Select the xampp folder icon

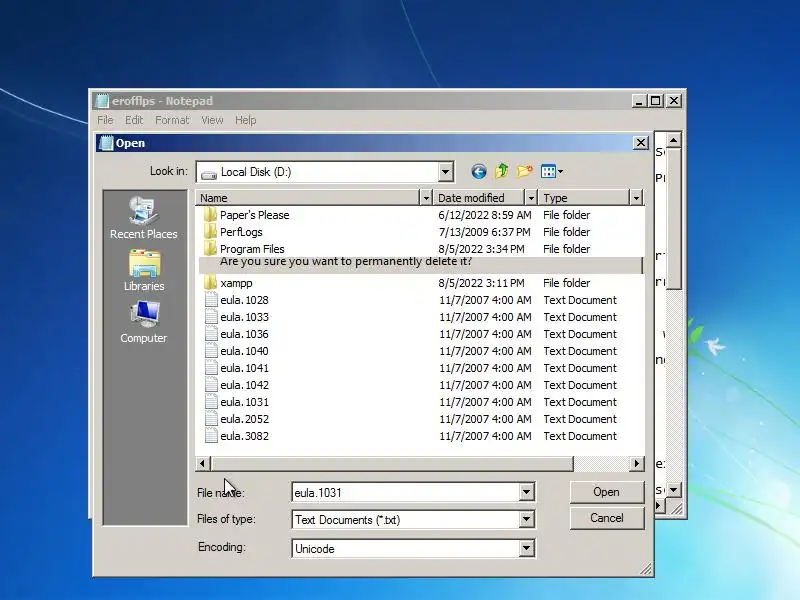tap(210, 283)
